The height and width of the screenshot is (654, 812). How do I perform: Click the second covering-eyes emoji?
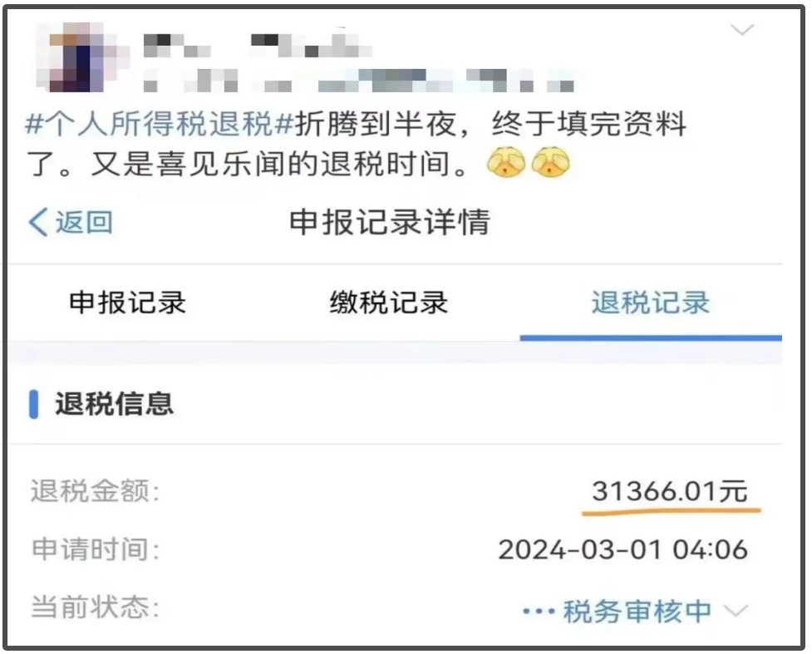[550, 162]
